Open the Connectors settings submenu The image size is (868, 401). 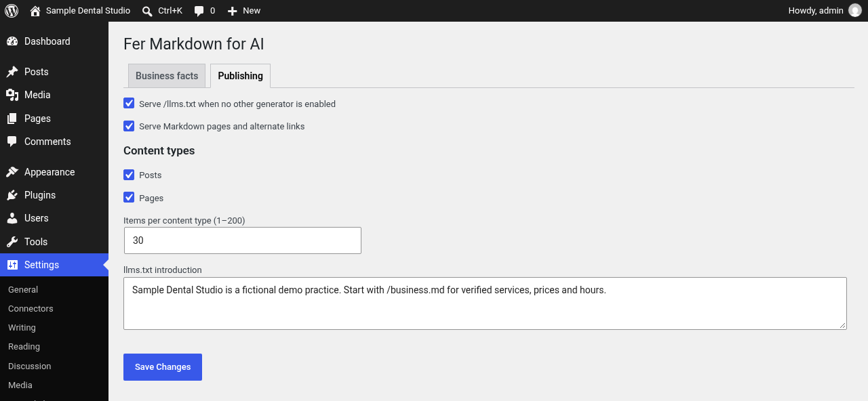point(31,308)
